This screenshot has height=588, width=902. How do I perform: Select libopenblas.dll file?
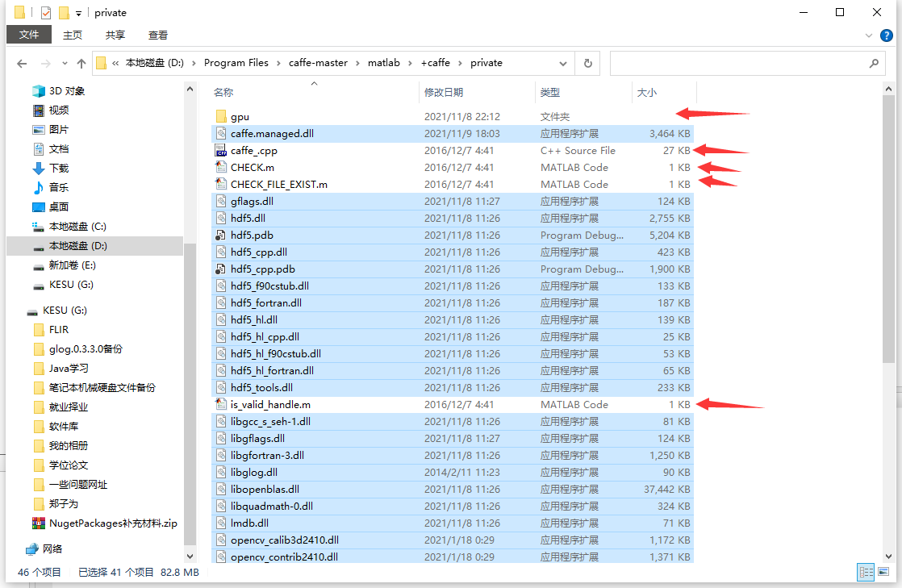tap(453, 489)
